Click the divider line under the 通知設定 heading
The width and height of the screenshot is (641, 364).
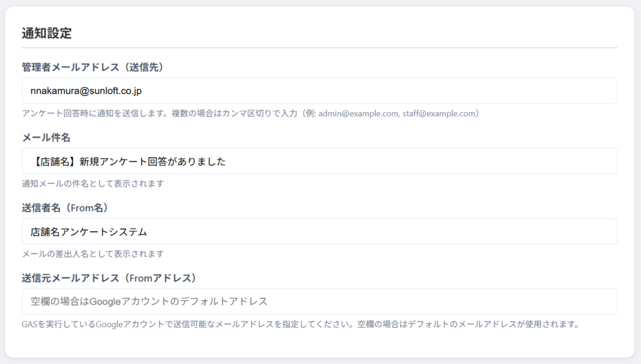[319, 48]
